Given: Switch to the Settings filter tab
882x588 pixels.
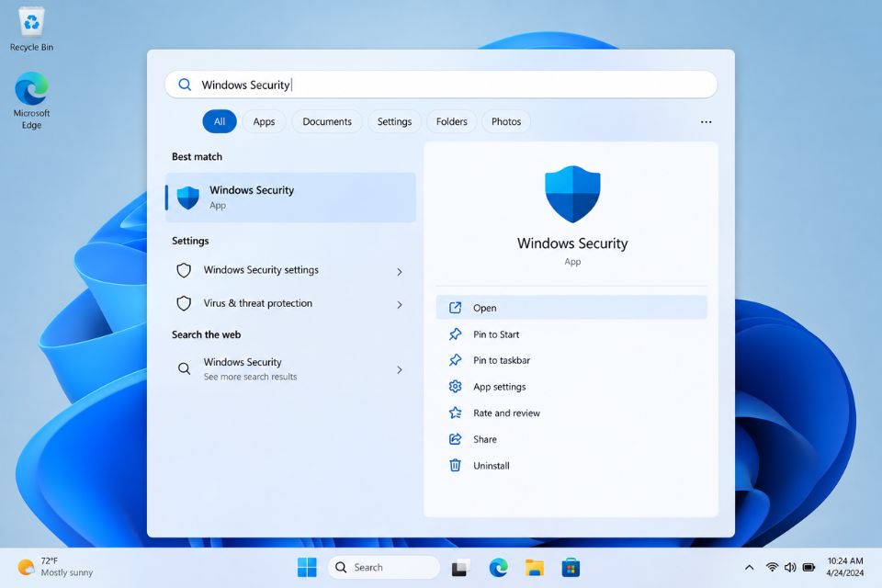Looking at the screenshot, I should pos(394,121).
